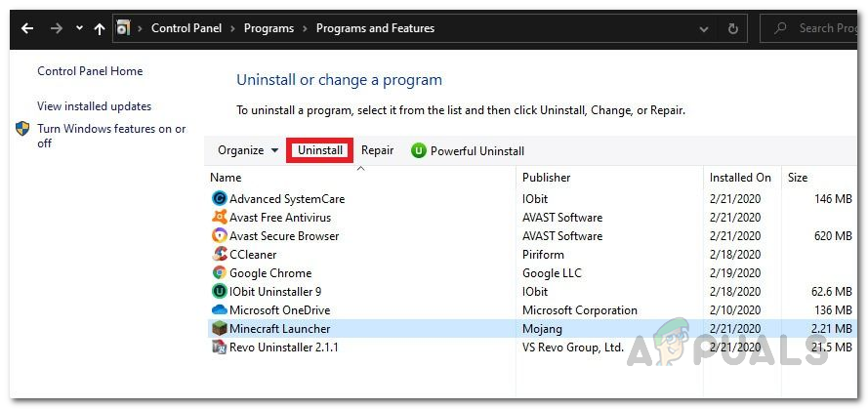868x409 pixels.
Task: Open the View installed updates link
Action: 94,106
